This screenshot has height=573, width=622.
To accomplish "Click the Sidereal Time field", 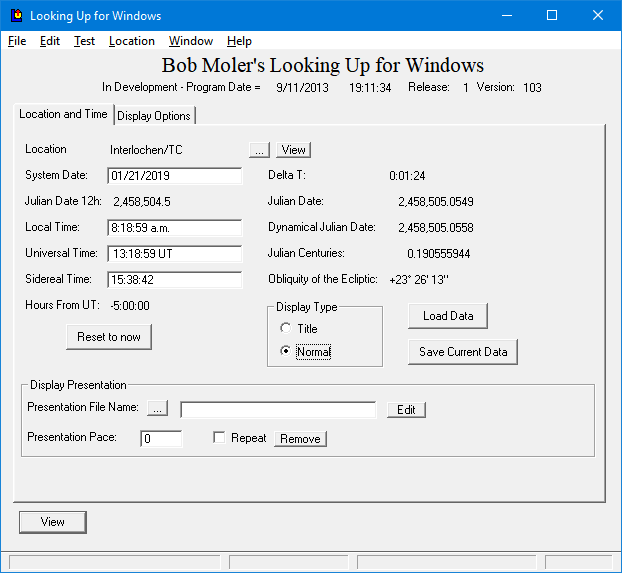I will (175, 280).
